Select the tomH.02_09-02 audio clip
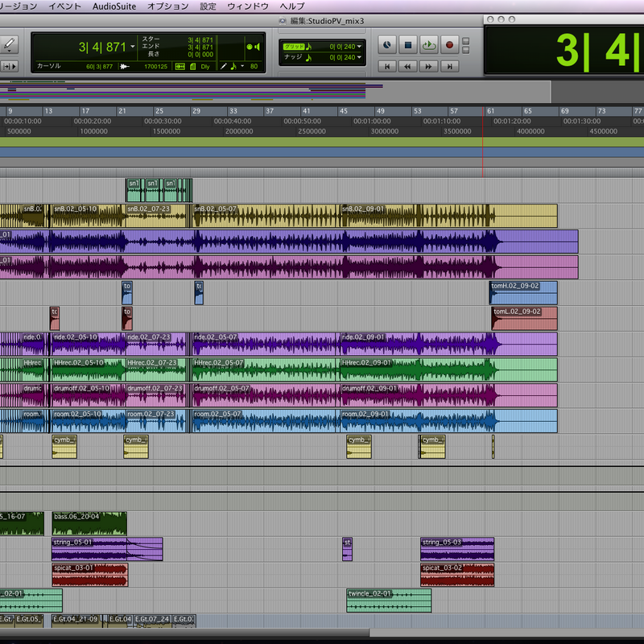The height and width of the screenshot is (644, 644). tap(523, 292)
